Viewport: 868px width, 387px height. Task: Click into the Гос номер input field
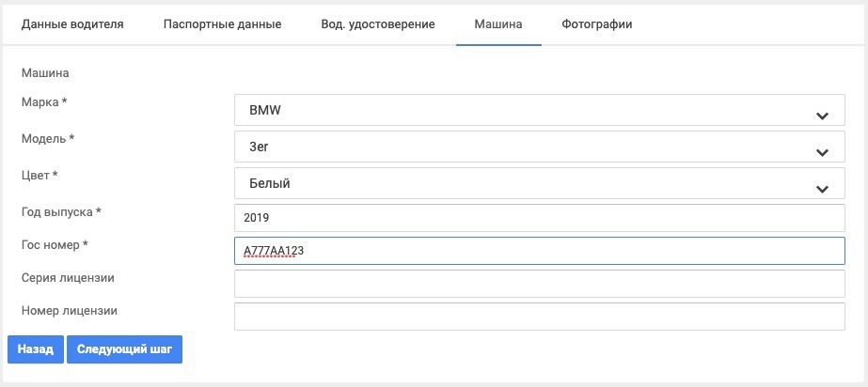pyautogui.click(x=539, y=251)
